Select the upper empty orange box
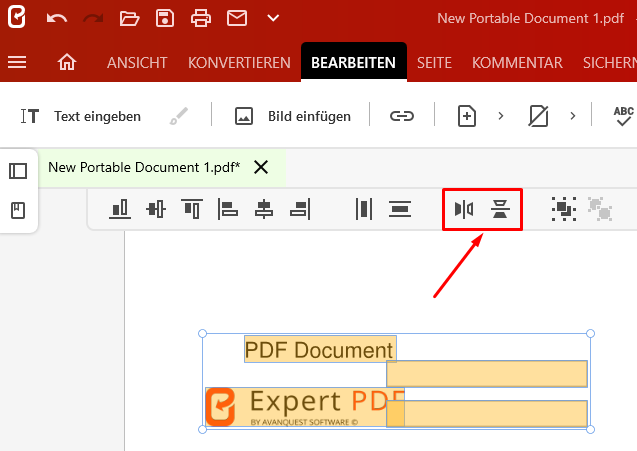Screen dimensions: 637x451 tap(487, 373)
